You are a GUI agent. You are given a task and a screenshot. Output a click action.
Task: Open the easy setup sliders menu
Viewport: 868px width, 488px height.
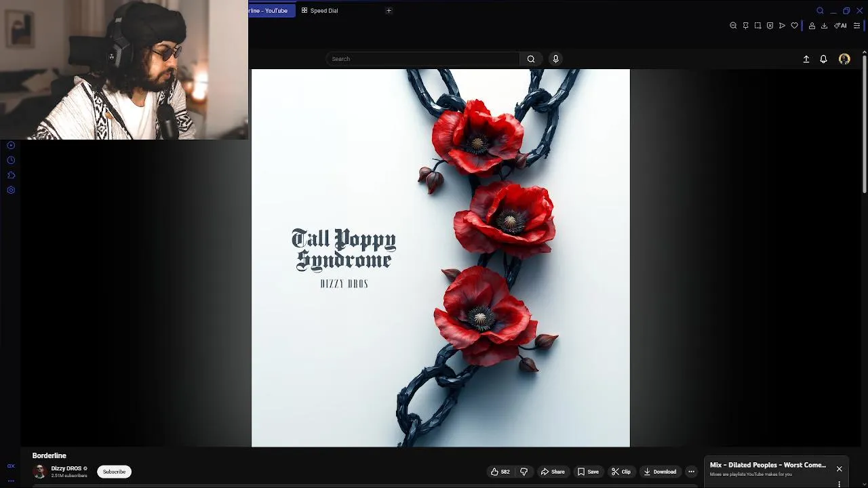856,26
